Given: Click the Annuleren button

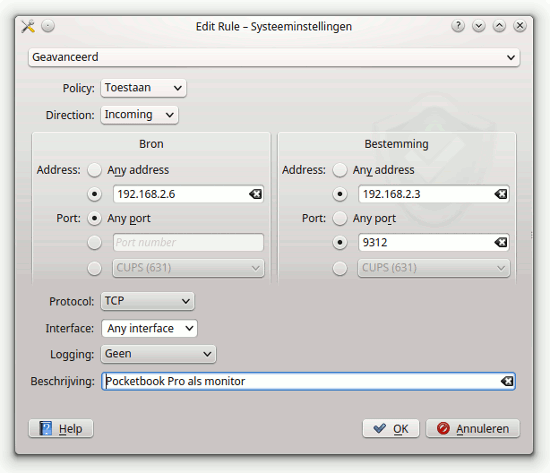Looking at the screenshot, I should coord(473,428).
